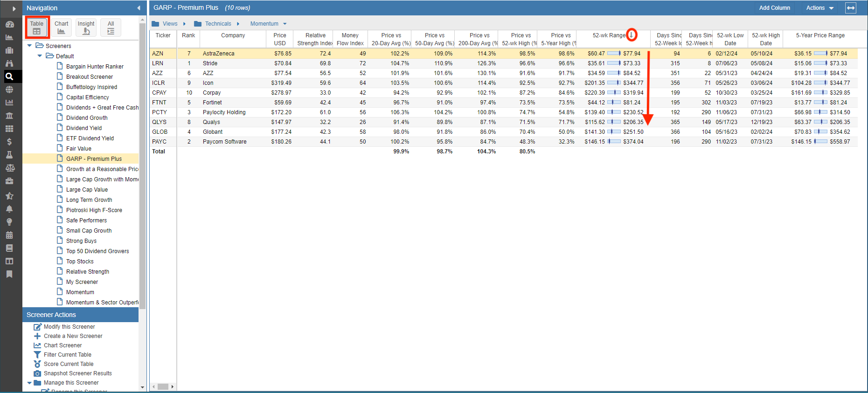Image resolution: width=868 pixels, height=393 pixels.
Task: Open the calendar icon in sidebar
Action: (9, 235)
